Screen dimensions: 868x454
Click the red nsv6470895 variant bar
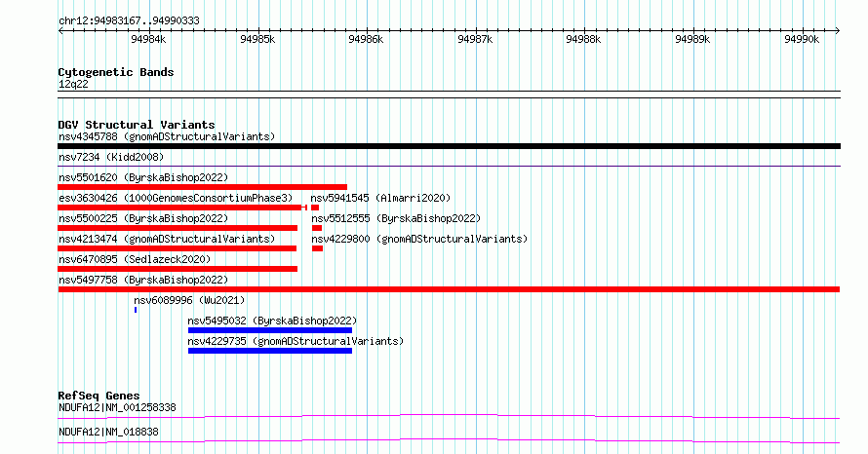[x=178, y=269]
